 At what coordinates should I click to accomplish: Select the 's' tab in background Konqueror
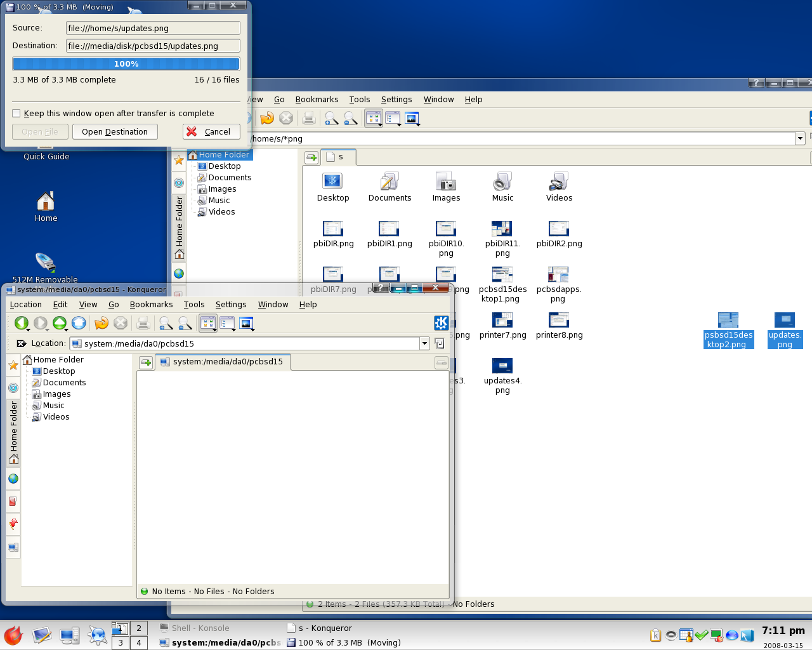tap(339, 157)
